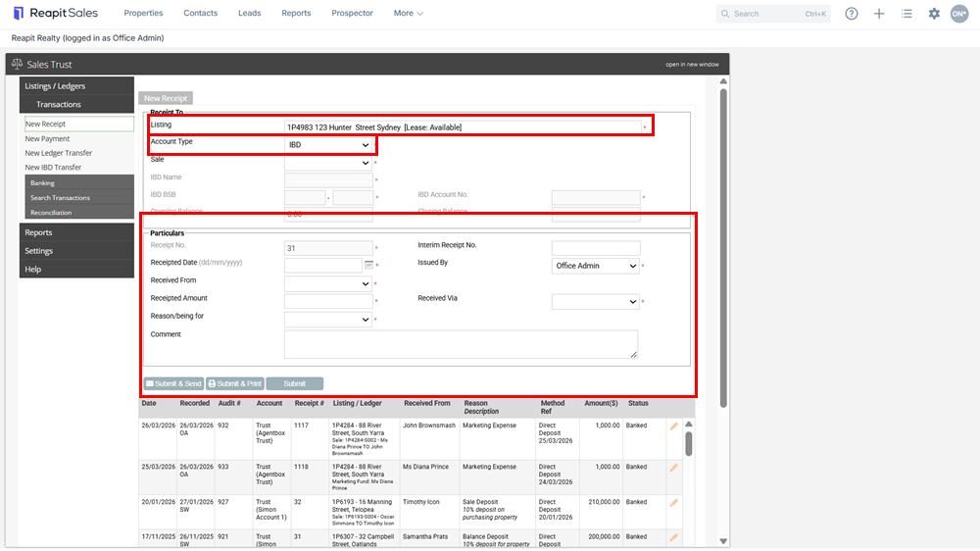Open the list menu icon in header
The height and width of the screenshot is (551, 980).
tap(906, 13)
